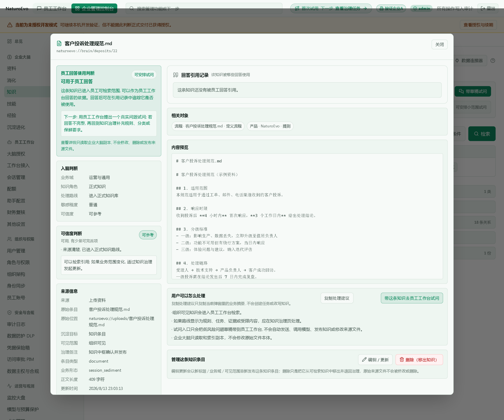Click the help question-mark icon near 数据连接器
Viewport: 504px width, 420px height.
coord(492,61)
